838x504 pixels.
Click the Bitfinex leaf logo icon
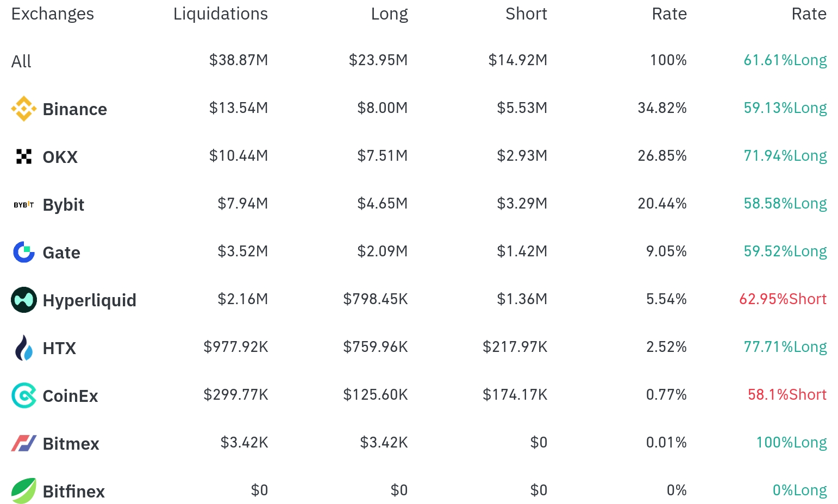(24, 491)
